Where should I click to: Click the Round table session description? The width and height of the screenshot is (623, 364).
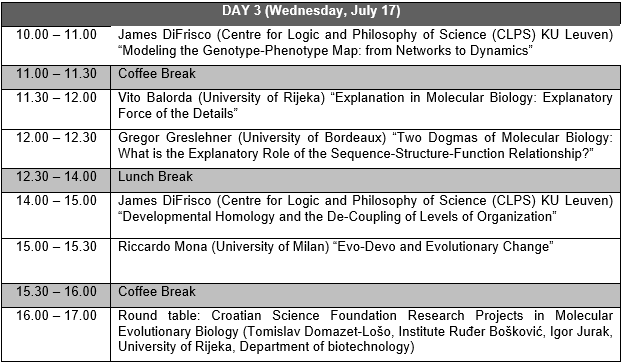[x=365, y=331]
